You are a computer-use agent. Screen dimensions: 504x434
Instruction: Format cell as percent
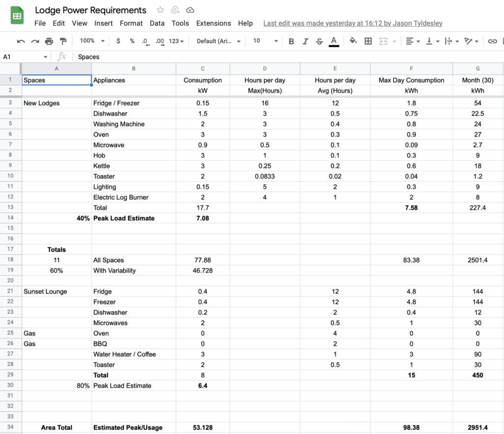132,41
